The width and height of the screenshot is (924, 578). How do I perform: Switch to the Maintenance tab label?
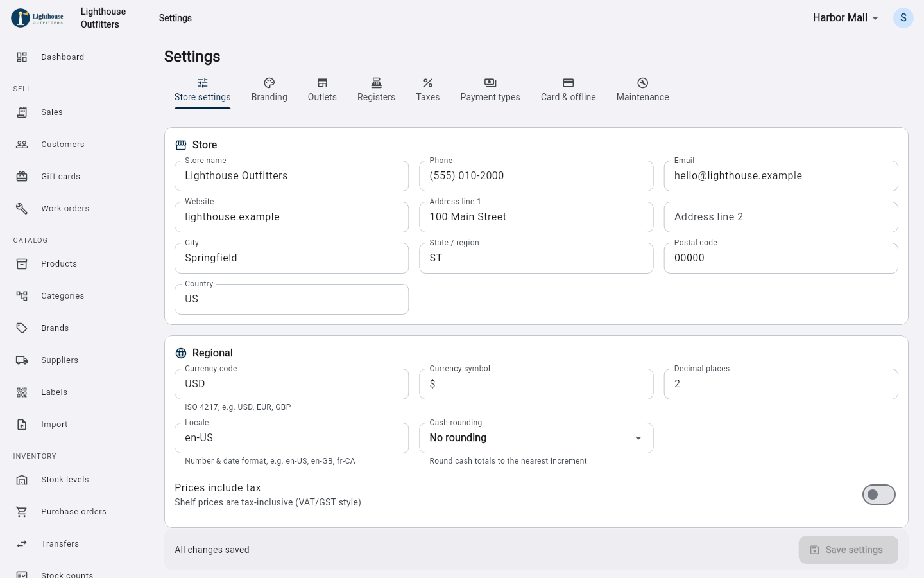643,97
